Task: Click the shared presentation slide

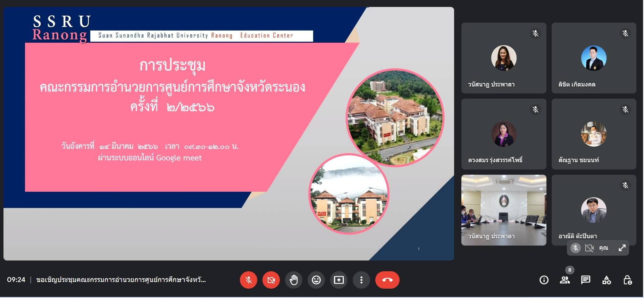Action: tap(228, 133)
